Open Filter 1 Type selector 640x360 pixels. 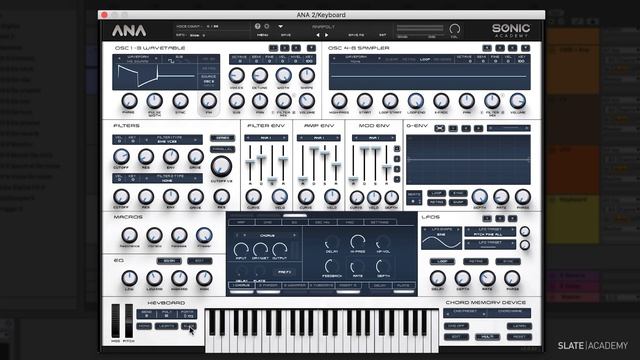pyautogui.click(x=170, y=140)
